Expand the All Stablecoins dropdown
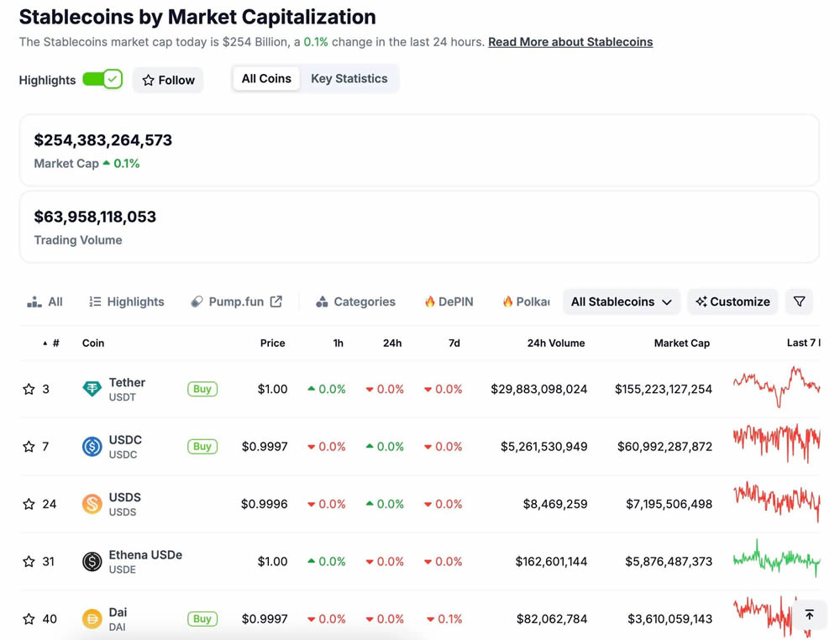The image size is (840, 640). click(621, 302)
